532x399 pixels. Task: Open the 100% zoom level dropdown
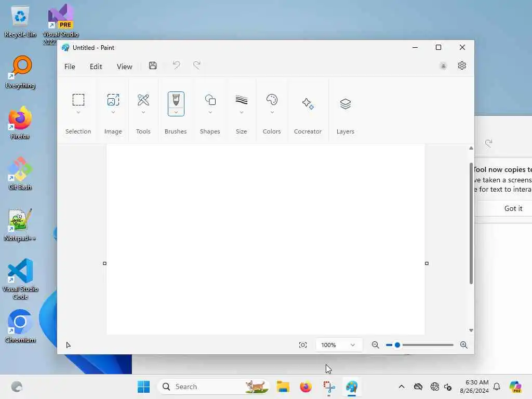click(339, 345)
